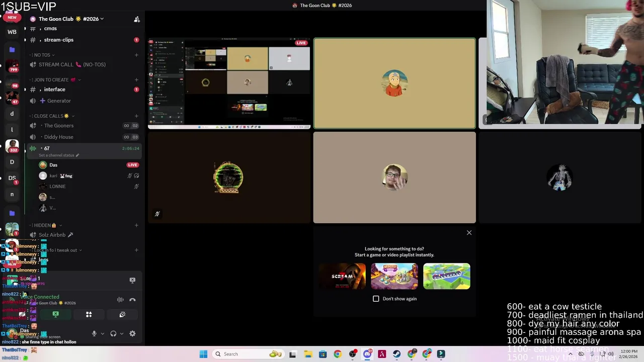
Task: Click the LIVE badge next to Das
Action: pyautogui.click(x=132, y=165)
